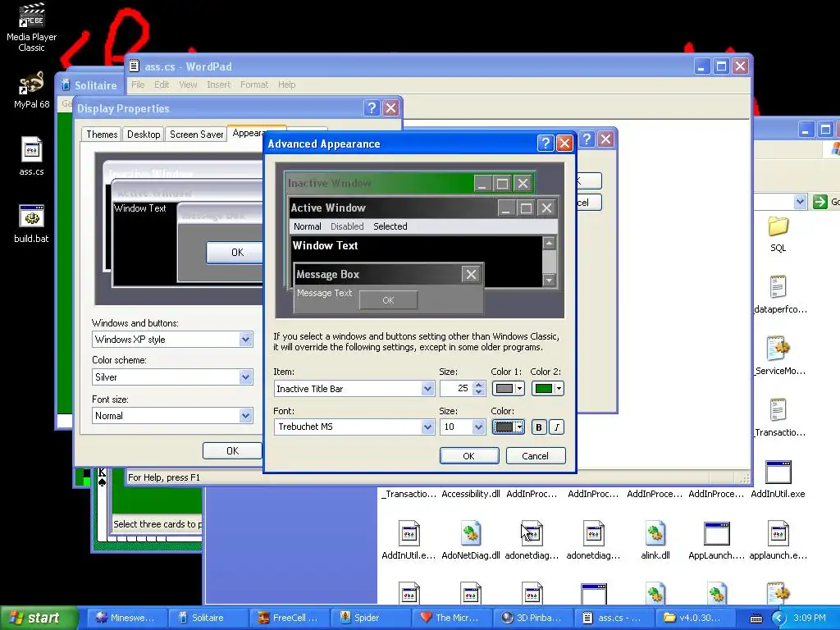Open the WordPad File menu

[138, 84]
